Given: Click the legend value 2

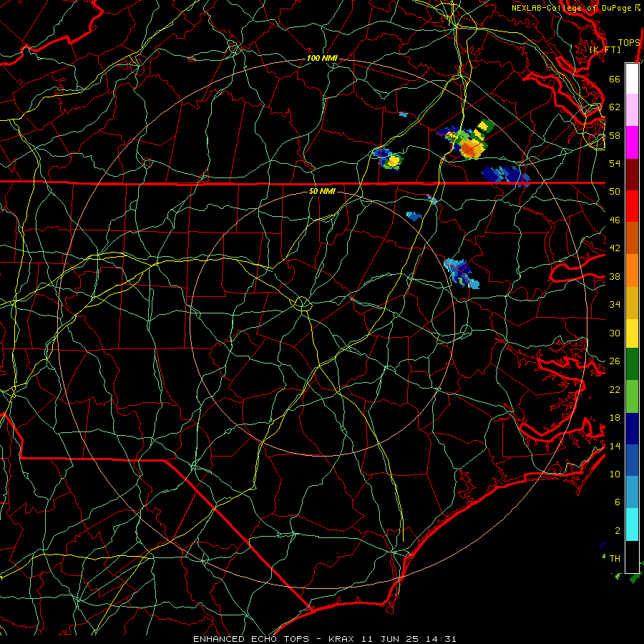Looking at the screenshot, I should pyautogui.click(x=618, y=531).
